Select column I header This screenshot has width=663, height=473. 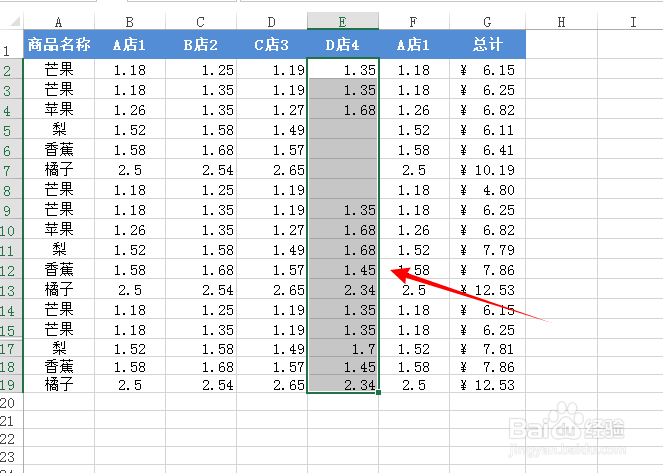click(633, 22)
